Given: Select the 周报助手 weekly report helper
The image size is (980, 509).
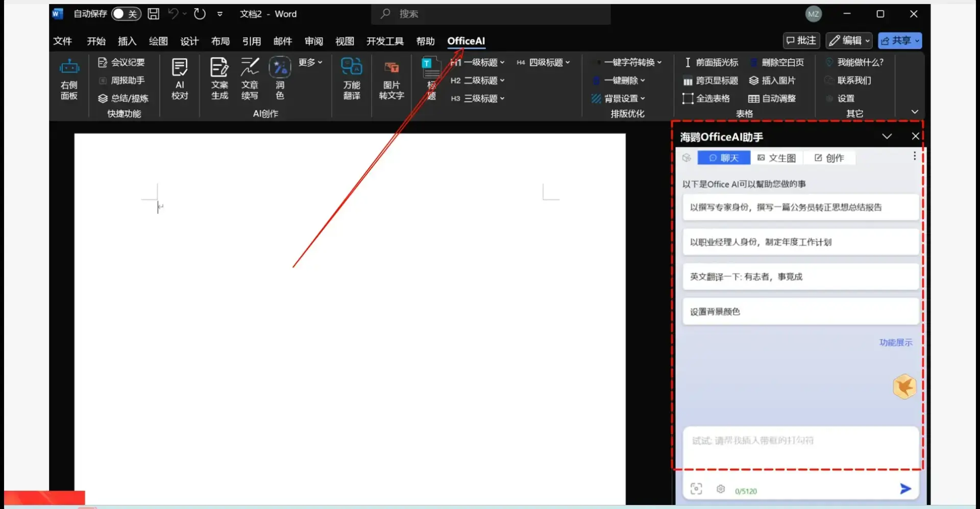Looking at the screenshot, I should pos(122,80).
